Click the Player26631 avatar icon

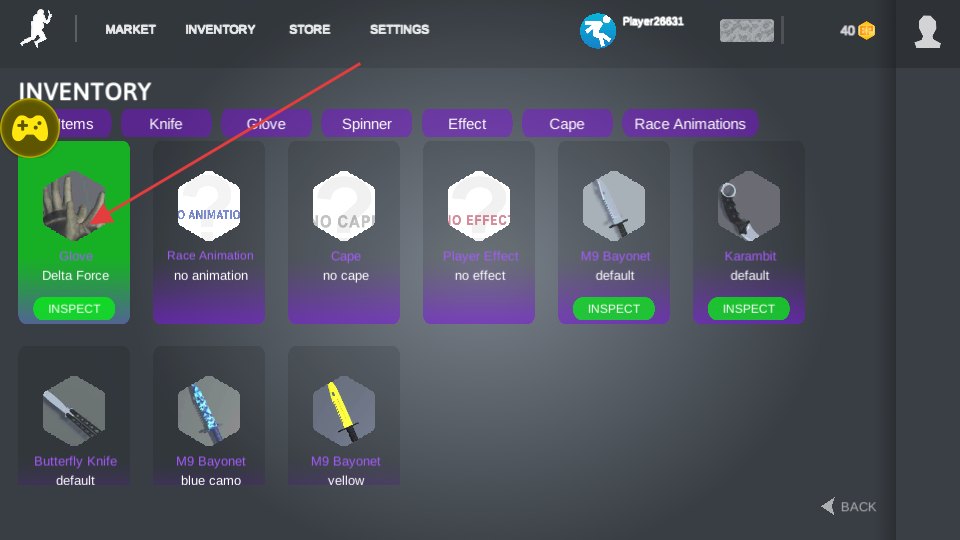point(597,31)
